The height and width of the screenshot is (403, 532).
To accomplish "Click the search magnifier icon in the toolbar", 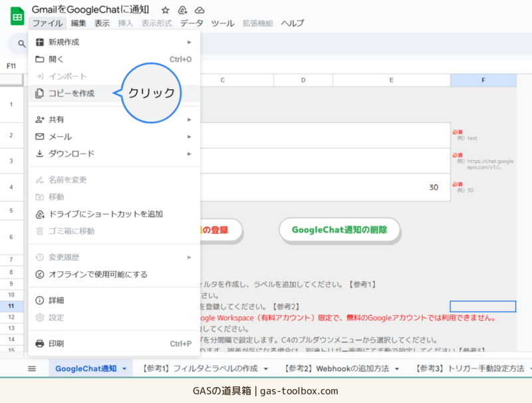I will [x=22, y=44].
